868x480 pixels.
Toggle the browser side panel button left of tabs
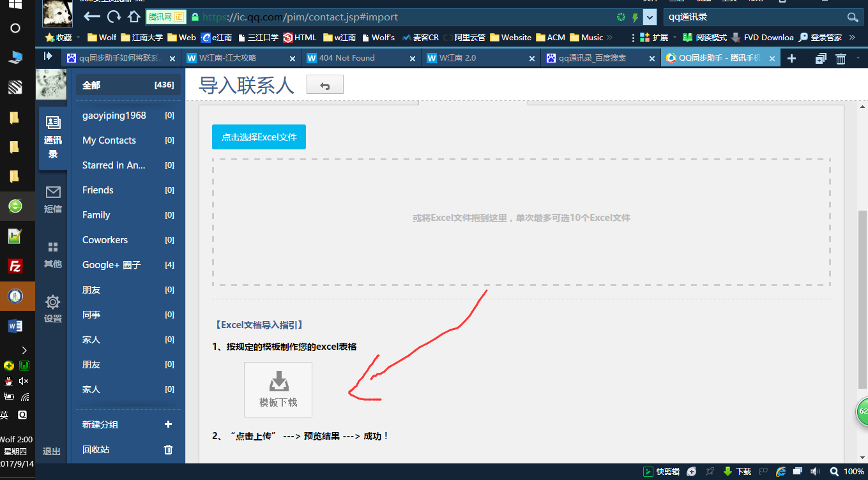48,57
